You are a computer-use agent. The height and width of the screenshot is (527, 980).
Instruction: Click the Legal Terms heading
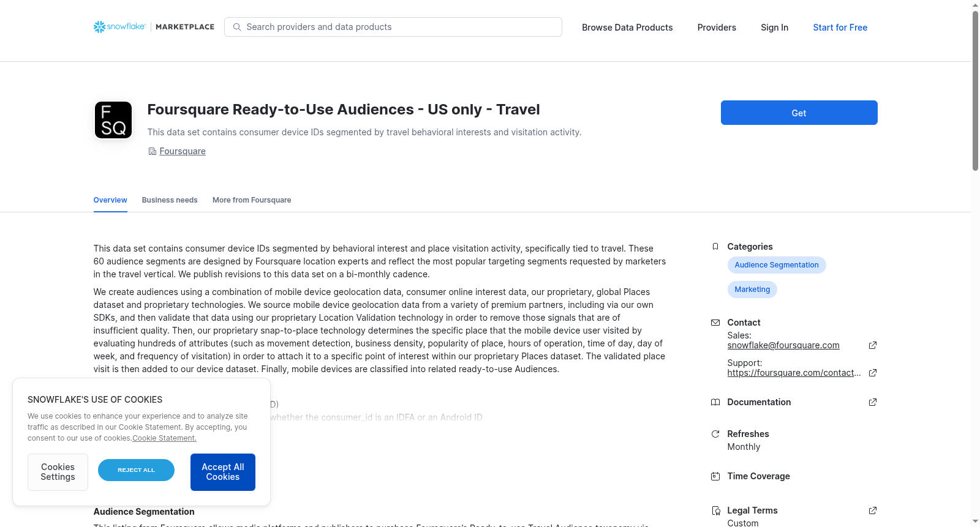[x=752, y=510]
